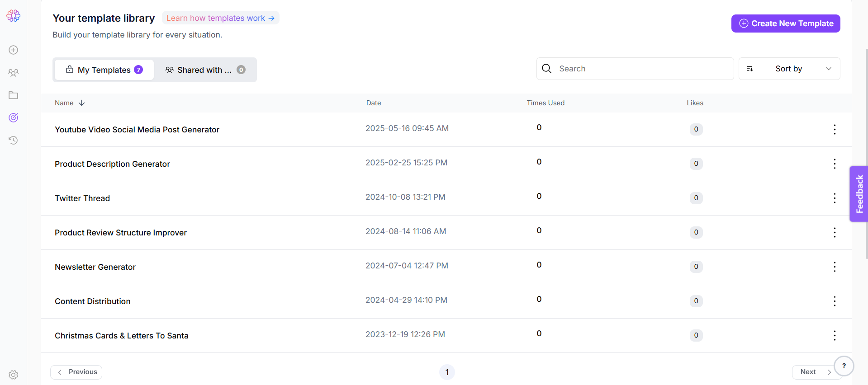Click the My Templates count badge 7
The width and height of the screenshot is (868, 385).
(x=138, y=70)
